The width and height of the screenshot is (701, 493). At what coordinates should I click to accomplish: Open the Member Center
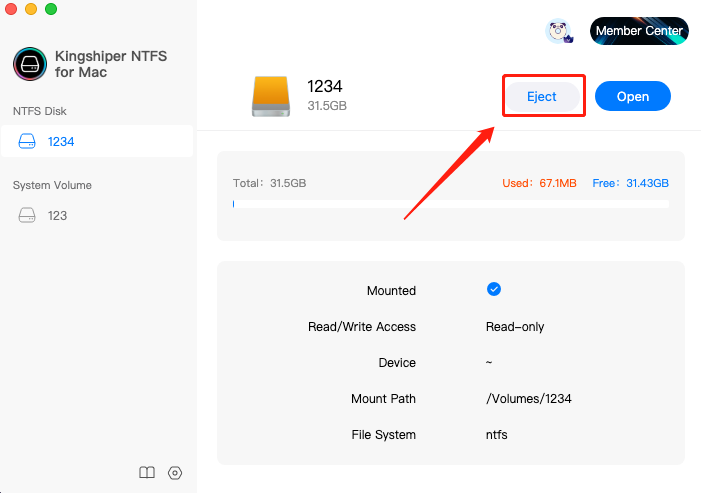pos(639,31)
